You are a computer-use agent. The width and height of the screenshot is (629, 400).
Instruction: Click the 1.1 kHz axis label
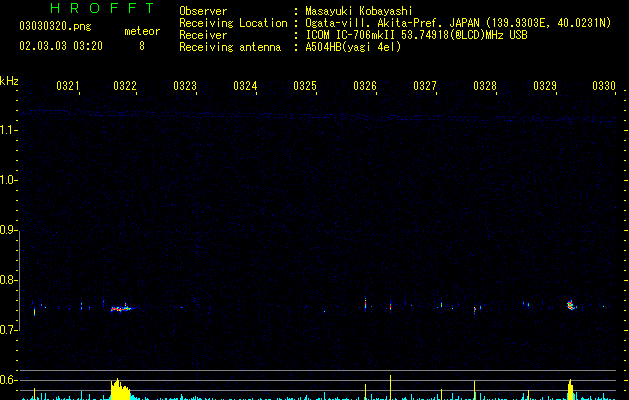point(8,130)
